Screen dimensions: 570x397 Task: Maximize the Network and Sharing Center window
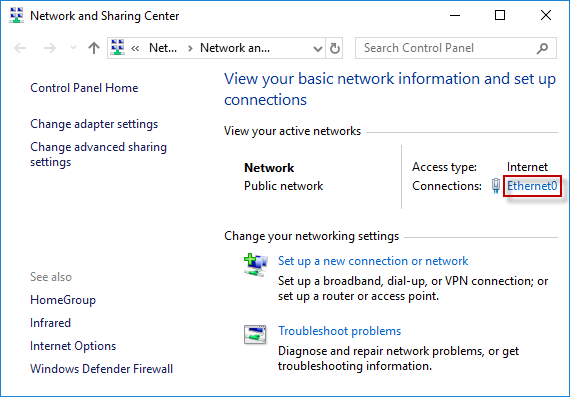click(500, 16)
